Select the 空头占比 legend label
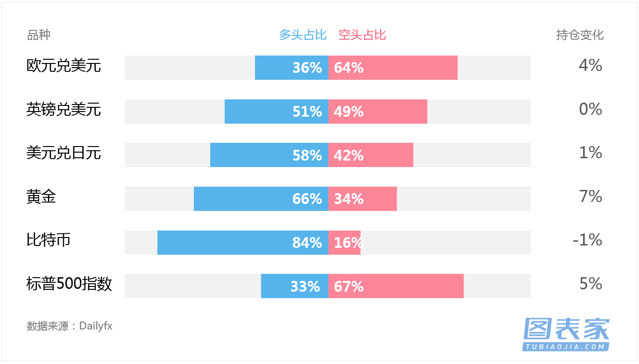Viewport: 639px width, 364px height. pos(362,35)
